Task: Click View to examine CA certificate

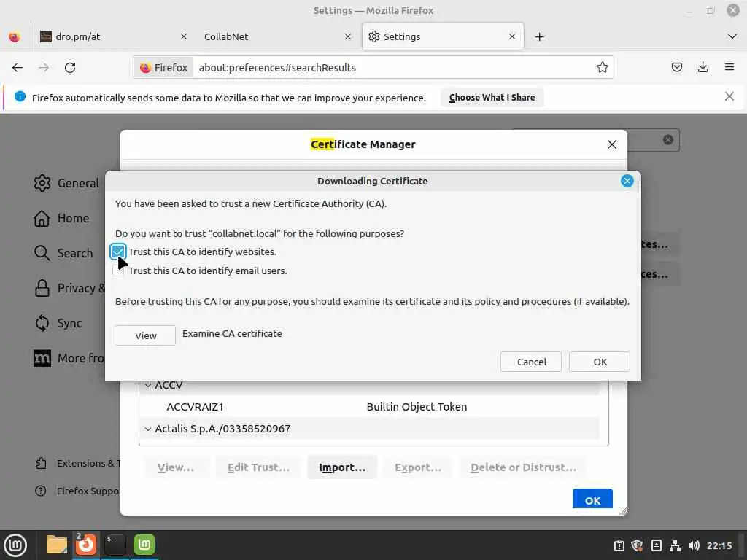Action: pyautogui.click(x=145, y=335)
